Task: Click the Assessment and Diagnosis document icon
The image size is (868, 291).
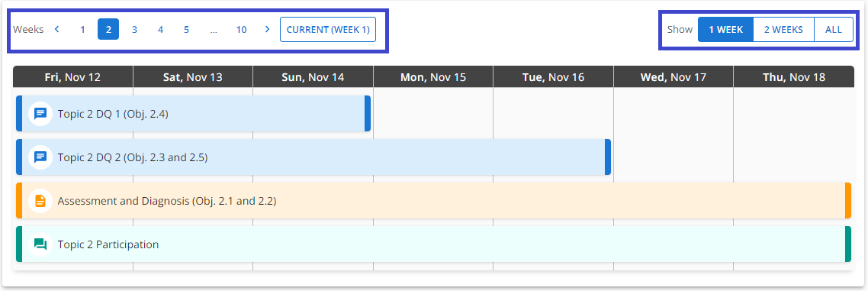Action: tap(40, 201)
